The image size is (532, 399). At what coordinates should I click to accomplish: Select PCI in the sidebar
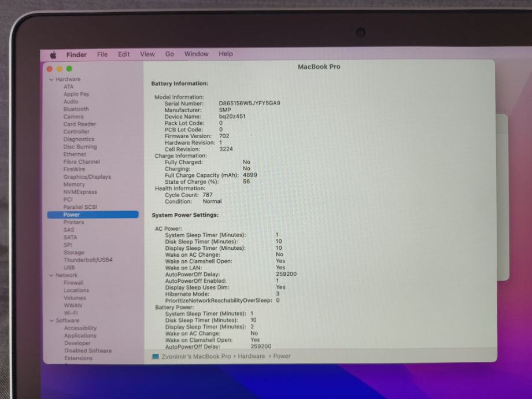tap(68, 199)
